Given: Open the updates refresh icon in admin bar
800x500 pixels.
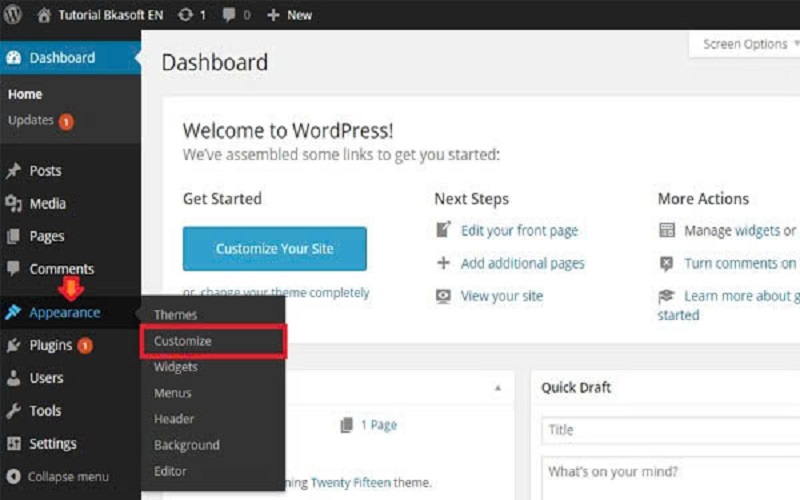Looking at the screenshot, I should [x=185, y=15].
